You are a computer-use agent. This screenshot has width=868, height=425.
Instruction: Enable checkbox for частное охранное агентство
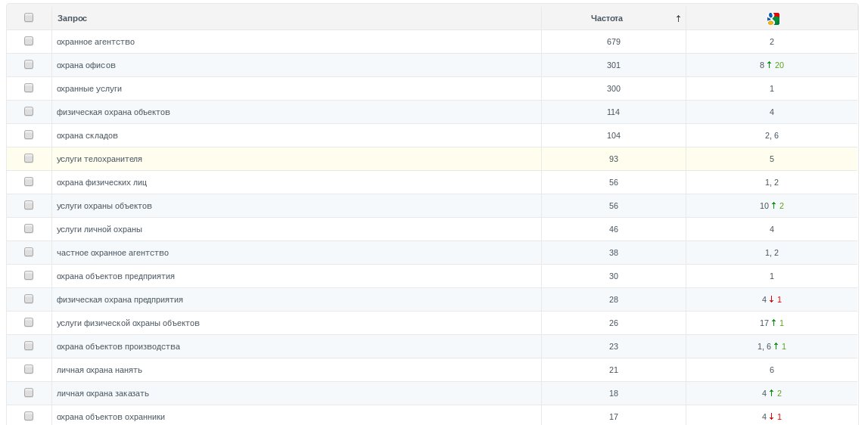29,253
